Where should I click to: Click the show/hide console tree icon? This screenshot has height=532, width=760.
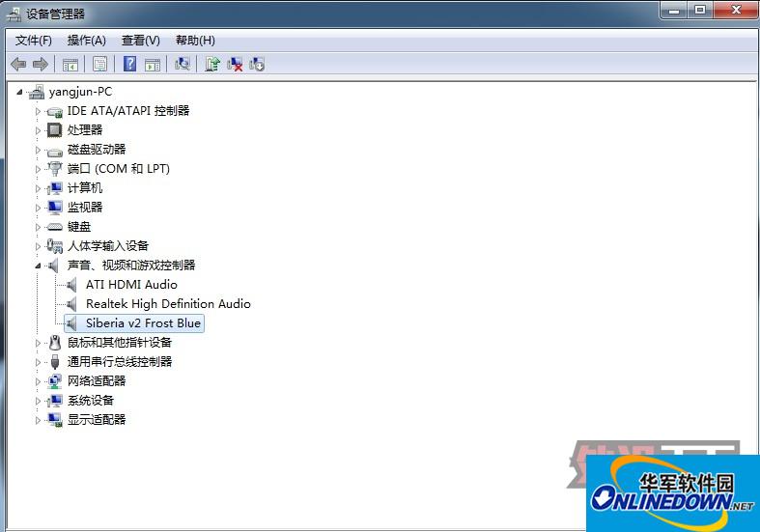pyautogui.click(x=70, y=64)
